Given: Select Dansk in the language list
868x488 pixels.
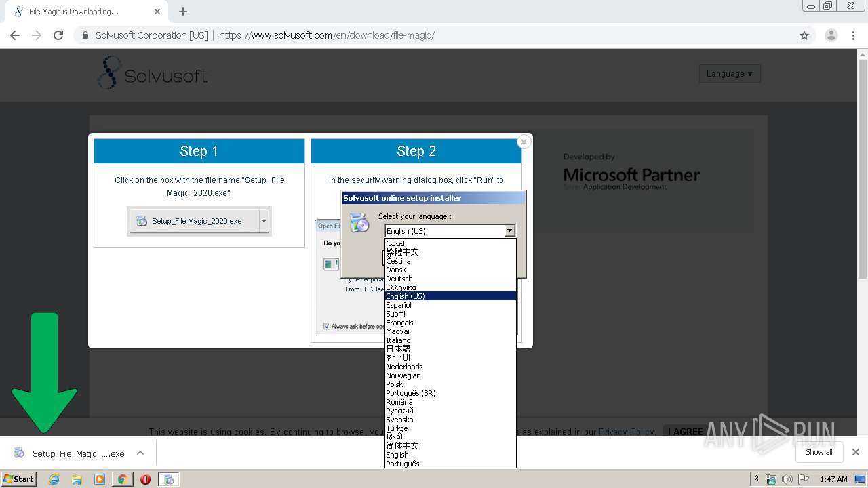Looking at the screenshot, I should [450, 270].
